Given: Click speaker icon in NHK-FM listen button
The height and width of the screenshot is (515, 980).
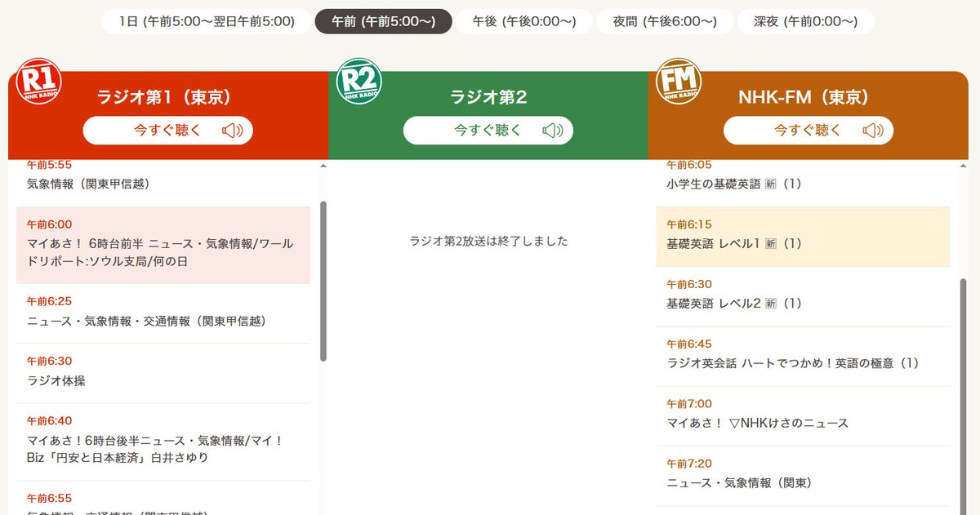Looking at the screenshot, I should [872, 130].
